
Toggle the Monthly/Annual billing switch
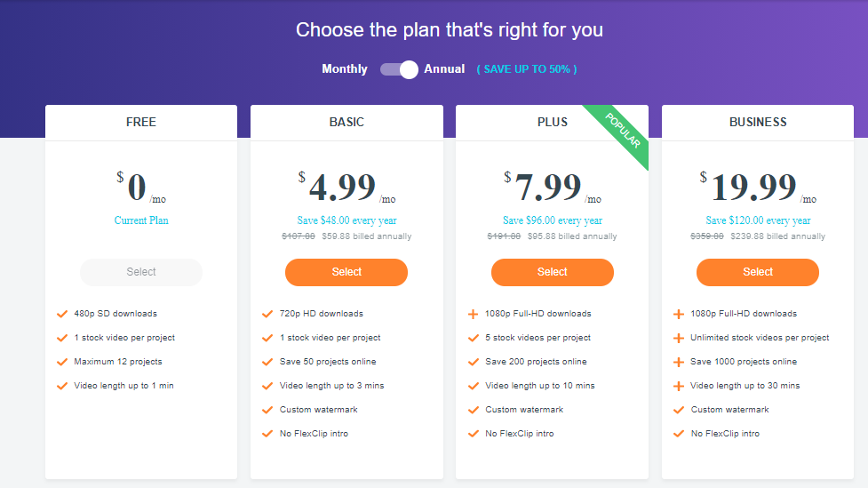(399, 69)
